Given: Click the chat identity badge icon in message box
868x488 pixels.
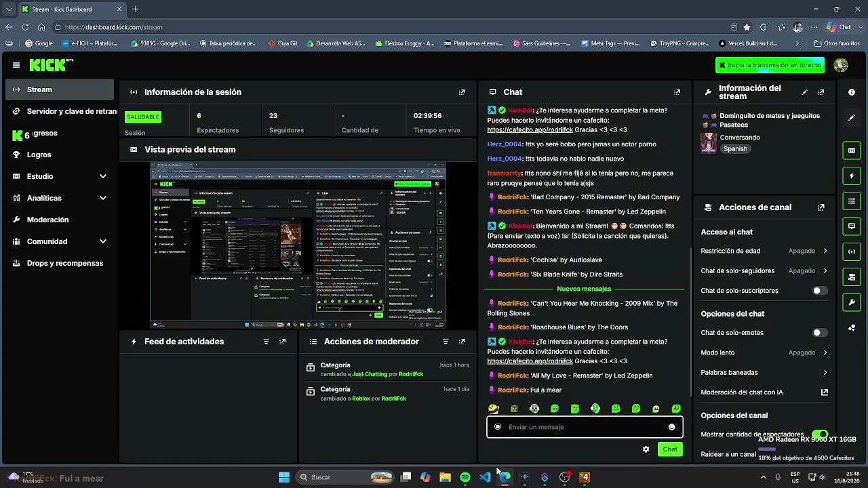Looking at the screenshot, I should click(x=498, y=427).
